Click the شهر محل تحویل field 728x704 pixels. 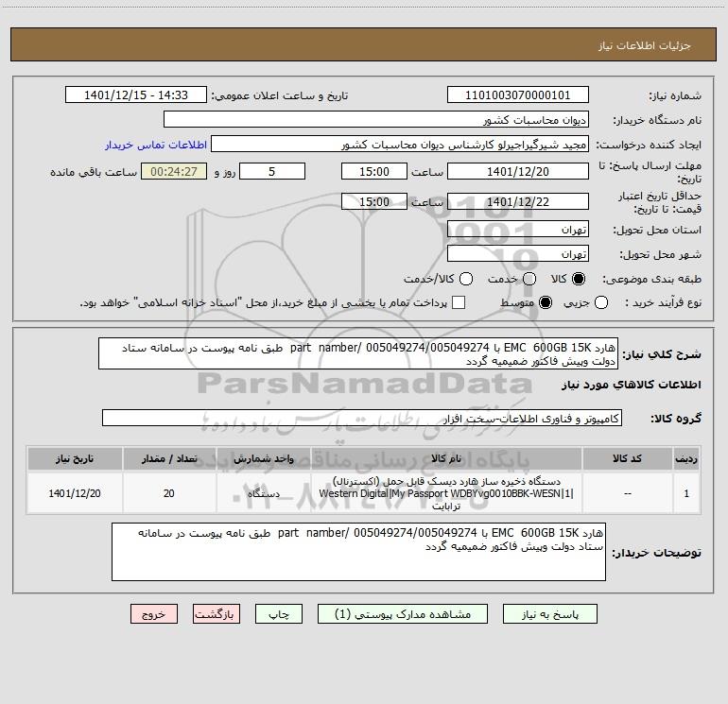point(518,254)
